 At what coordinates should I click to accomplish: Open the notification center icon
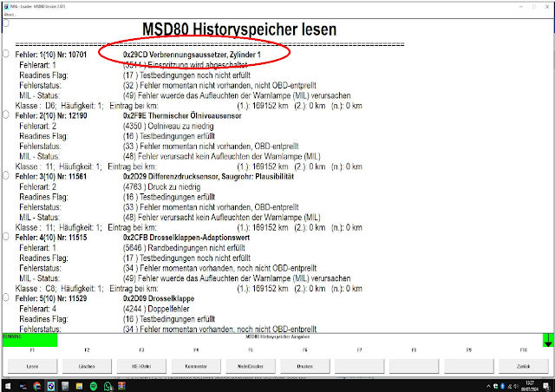[x=546, y=386]
